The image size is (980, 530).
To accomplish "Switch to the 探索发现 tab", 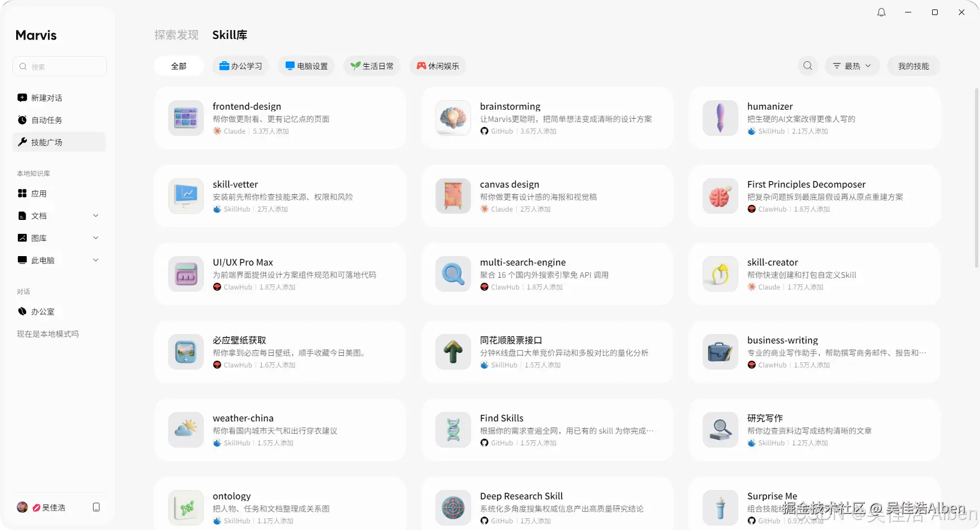I will click(x=177, y=35).
